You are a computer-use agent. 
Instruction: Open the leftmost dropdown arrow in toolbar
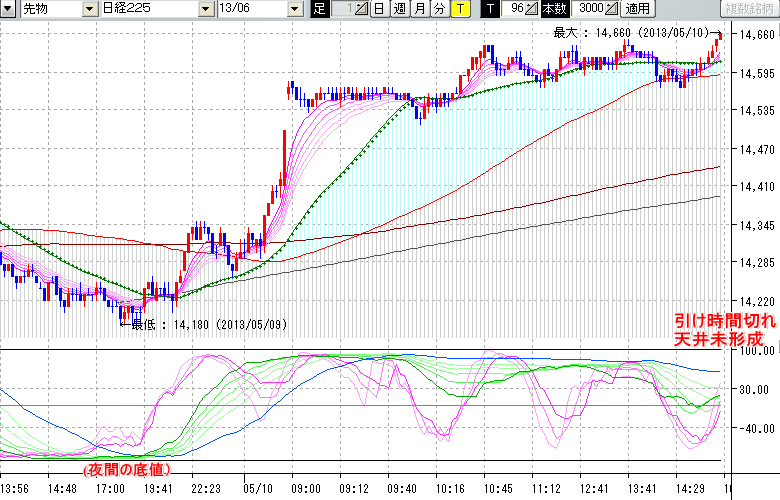(x=5, y=9)
